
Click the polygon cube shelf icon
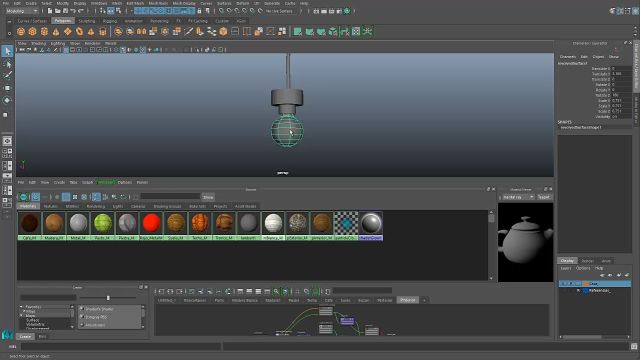[33, 31]
